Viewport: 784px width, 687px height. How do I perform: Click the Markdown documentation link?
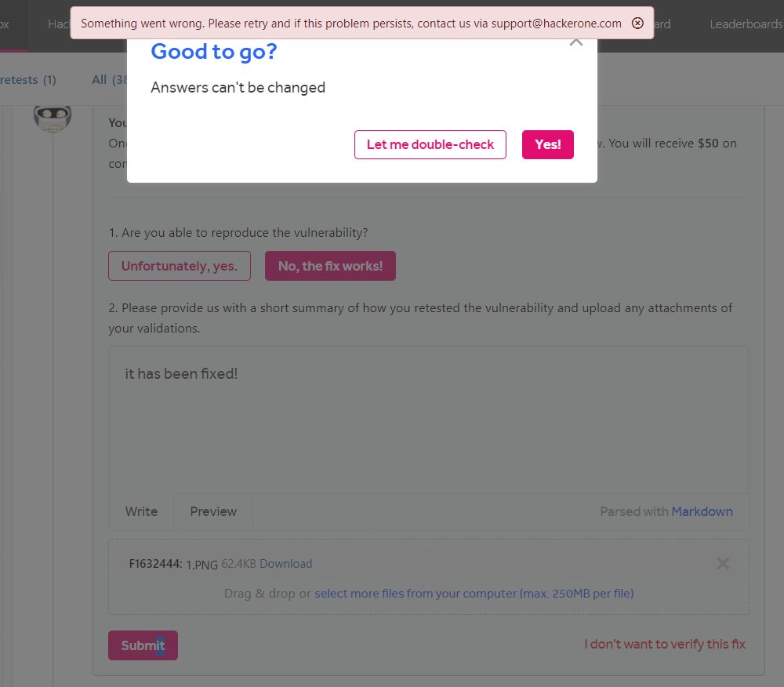click(702, 511)
